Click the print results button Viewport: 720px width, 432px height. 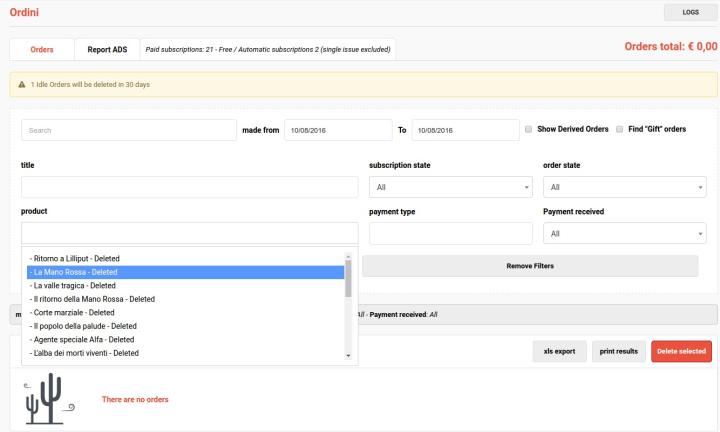point(618,351)
